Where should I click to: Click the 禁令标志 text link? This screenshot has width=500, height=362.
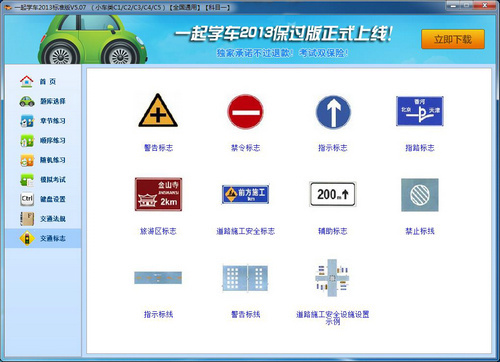tap(246, 148)
